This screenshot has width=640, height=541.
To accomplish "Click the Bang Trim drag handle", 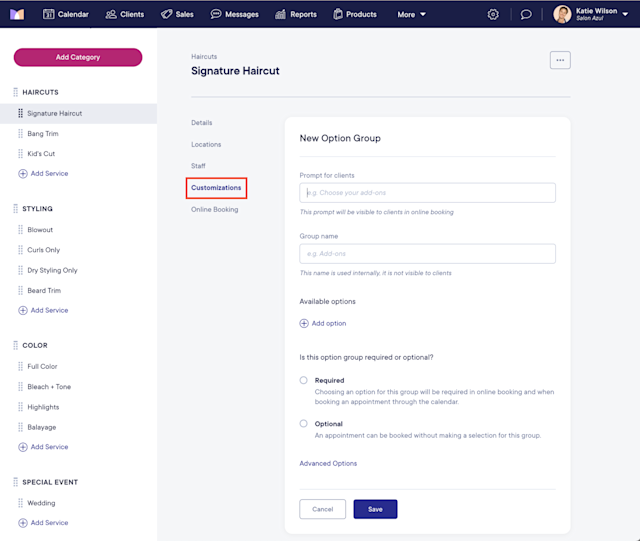I will tap(20, 134).
